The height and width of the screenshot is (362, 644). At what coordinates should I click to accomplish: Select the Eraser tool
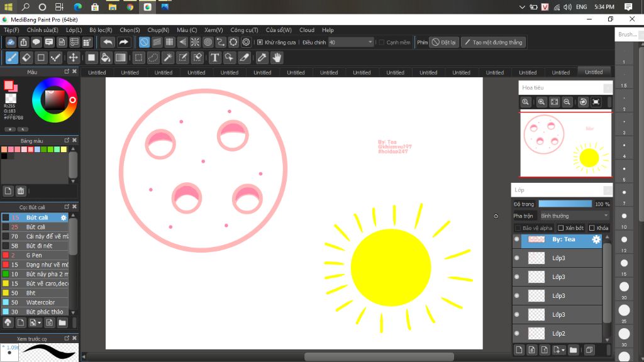[x=26, y=58]
